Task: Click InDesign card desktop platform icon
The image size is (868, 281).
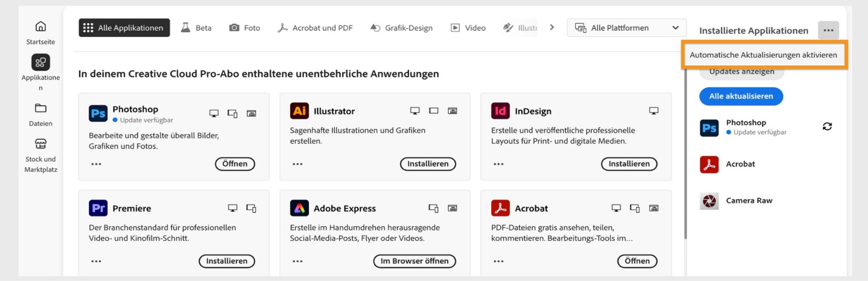Action: 654,111
